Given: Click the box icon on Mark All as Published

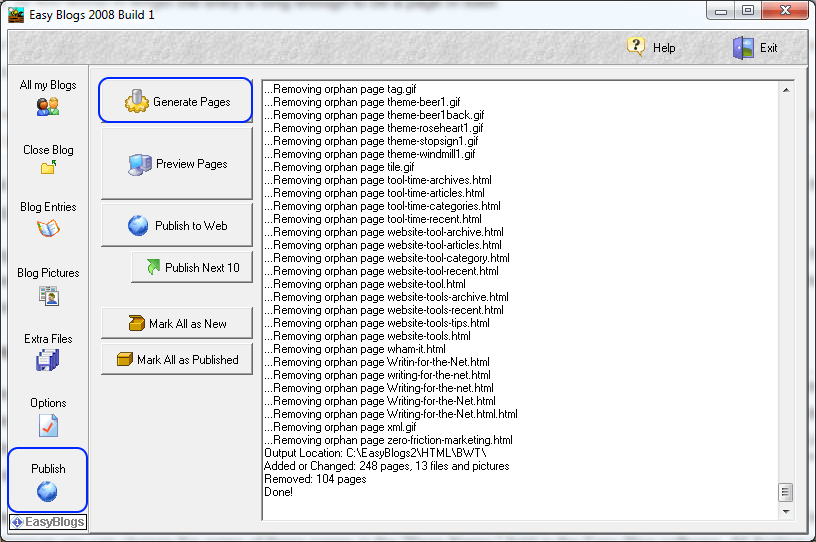Looking at the screenshot, I should tap(125, 359).
